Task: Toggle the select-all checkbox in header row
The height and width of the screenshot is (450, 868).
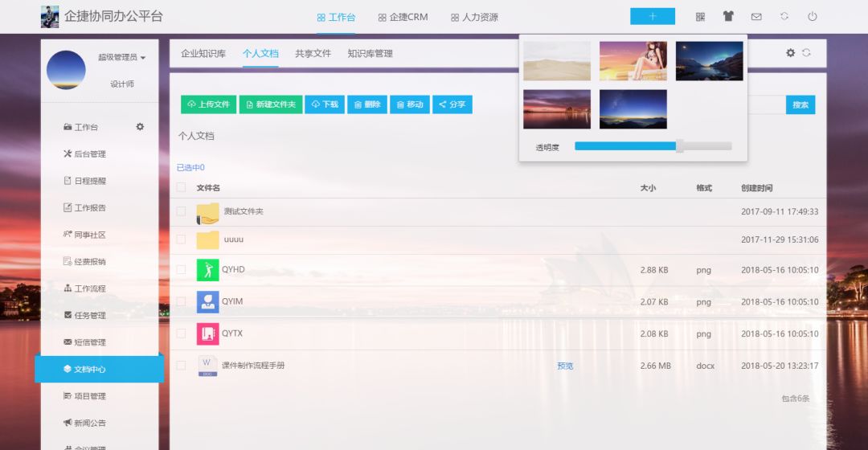Action: pos(181,187)
